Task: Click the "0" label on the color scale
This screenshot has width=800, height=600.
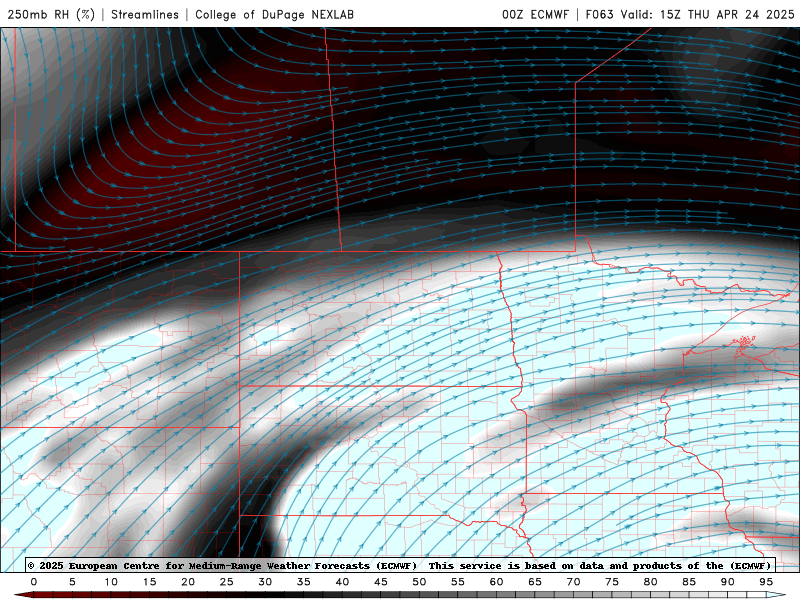Action: click(x=34, y=582)
